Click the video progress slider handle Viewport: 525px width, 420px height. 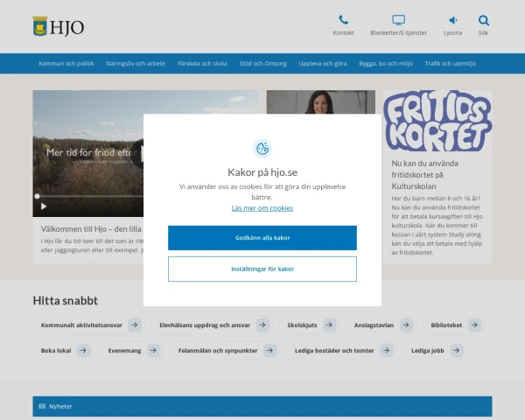(x=37, y=196)
